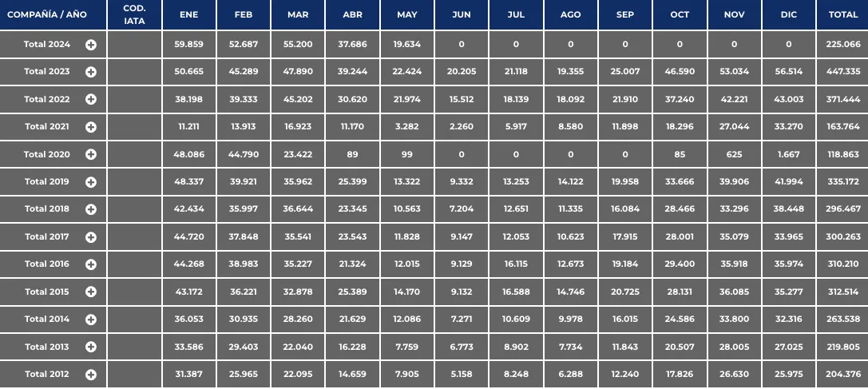Click the plus icon beside Total 2022

(x=91, y=100)
